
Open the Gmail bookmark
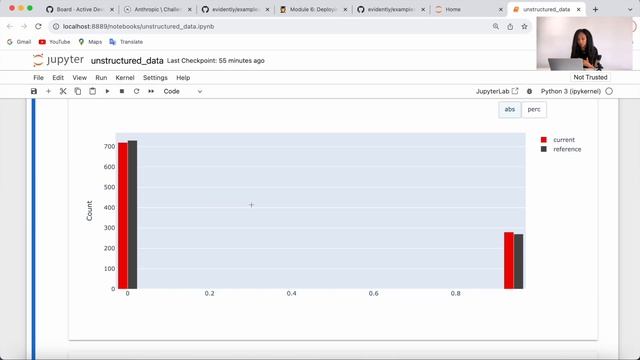click(x=19, y=42)
